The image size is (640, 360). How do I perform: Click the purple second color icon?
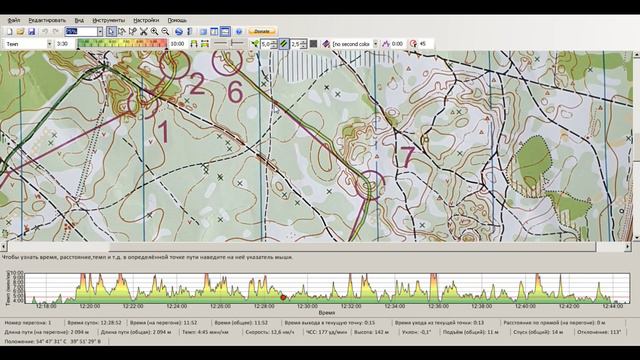326,44
